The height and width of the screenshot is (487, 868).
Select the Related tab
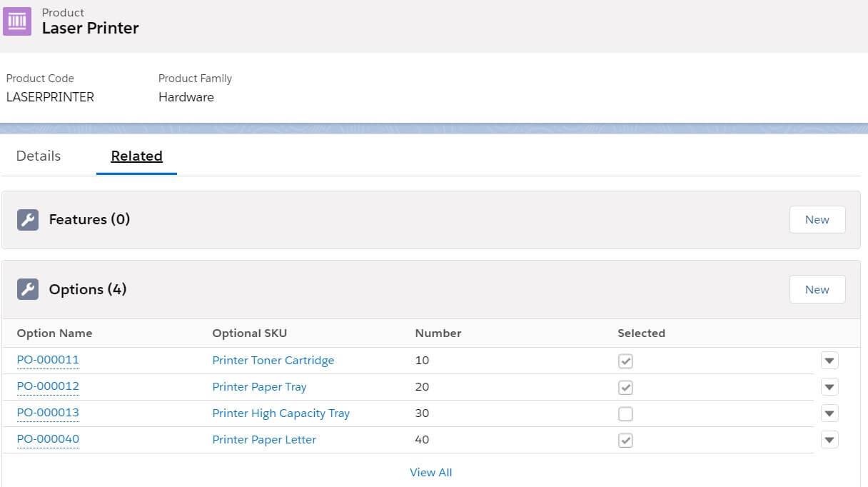tap(136, 156)
